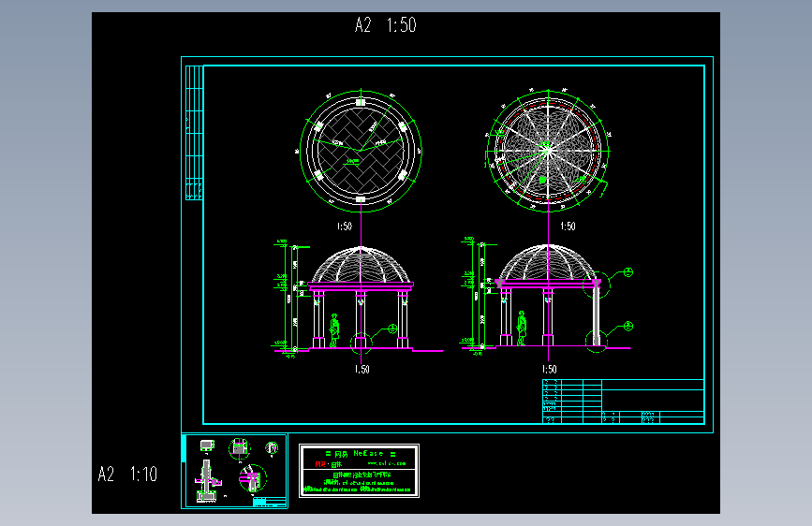Pick the tall column section in detail sheet
Image resolution: width=812 pixels, height=526 pixels.
[207, 481]
